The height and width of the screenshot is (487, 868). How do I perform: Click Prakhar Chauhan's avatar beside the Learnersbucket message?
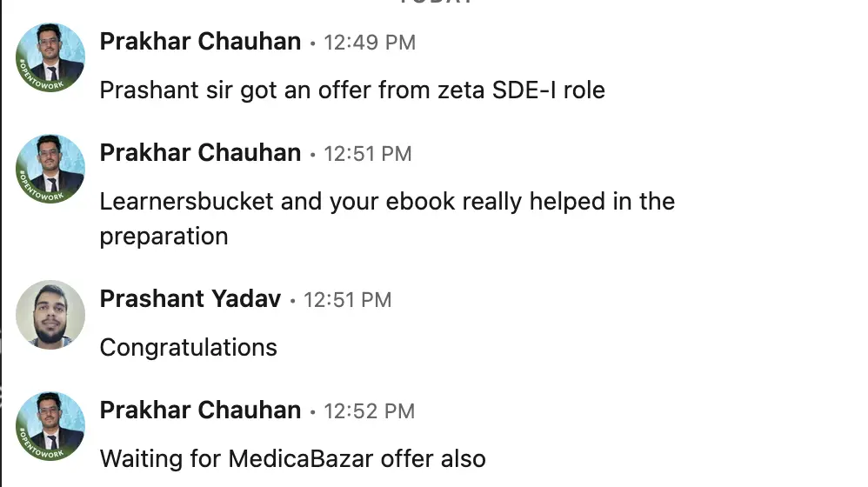[x=50, y=170]
